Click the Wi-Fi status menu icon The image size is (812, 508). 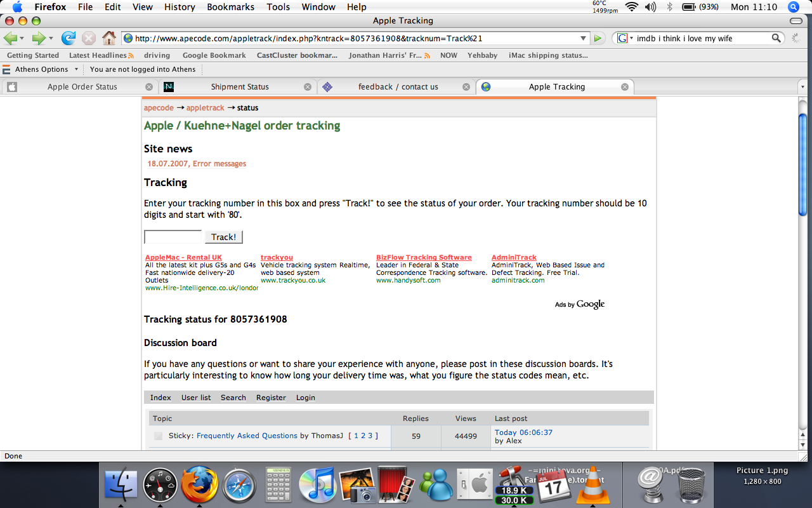coord(631,7)
